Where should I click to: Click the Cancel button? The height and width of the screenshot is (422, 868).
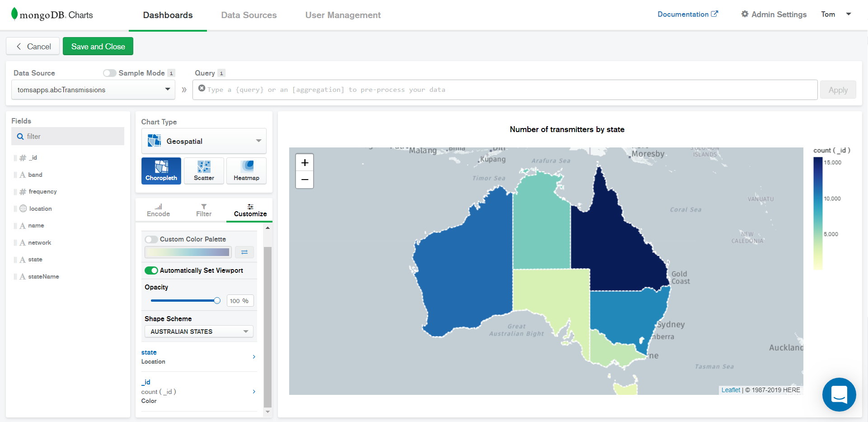(33, 46)
